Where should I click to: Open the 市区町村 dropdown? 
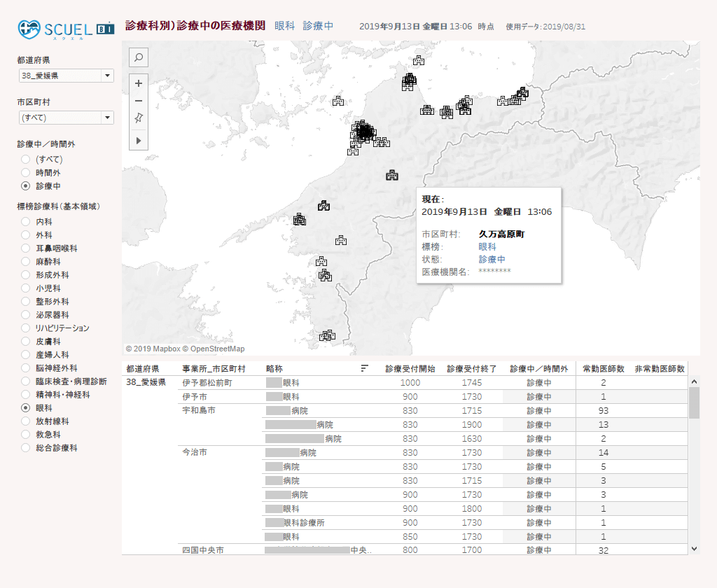pos(107,118)
